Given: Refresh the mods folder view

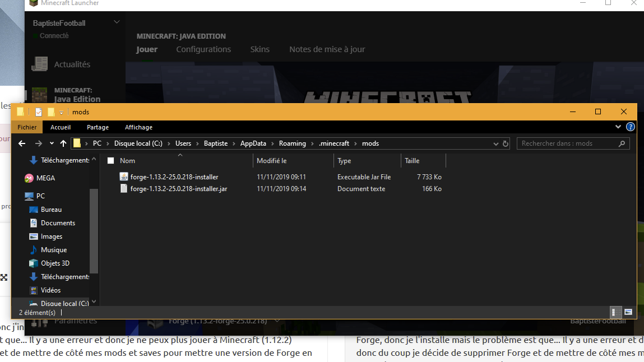Looking at the screenshot, I should click(506, 143).
